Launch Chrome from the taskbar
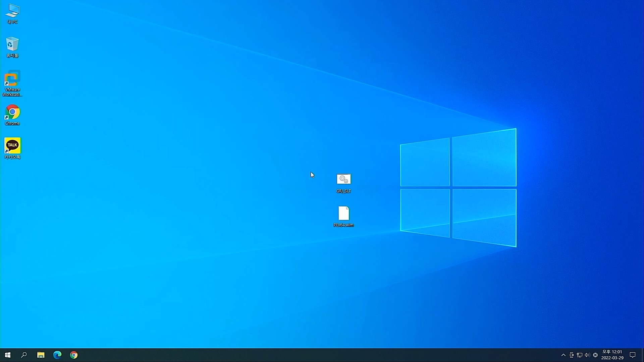 click(74, 355)
